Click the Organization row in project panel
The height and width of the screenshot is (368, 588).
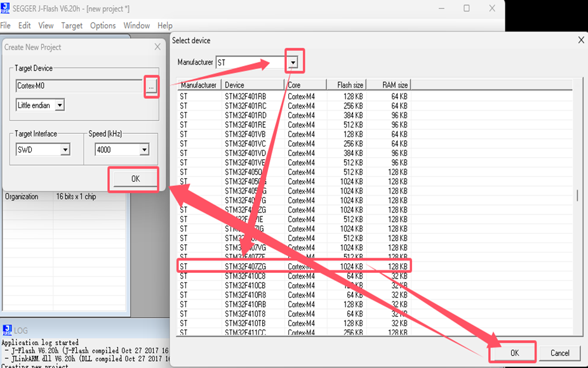click(64, 196)
